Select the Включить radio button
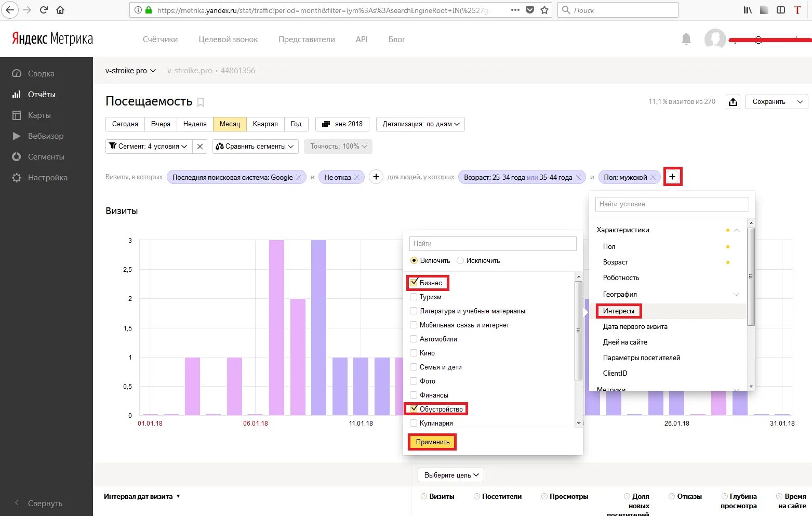This screenshot has height=516, width=812. 414,260
